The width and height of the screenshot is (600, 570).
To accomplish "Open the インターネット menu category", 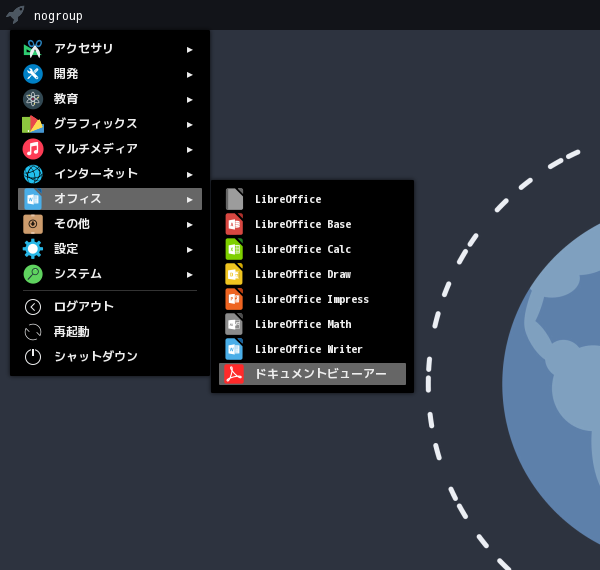I will 110,174.
